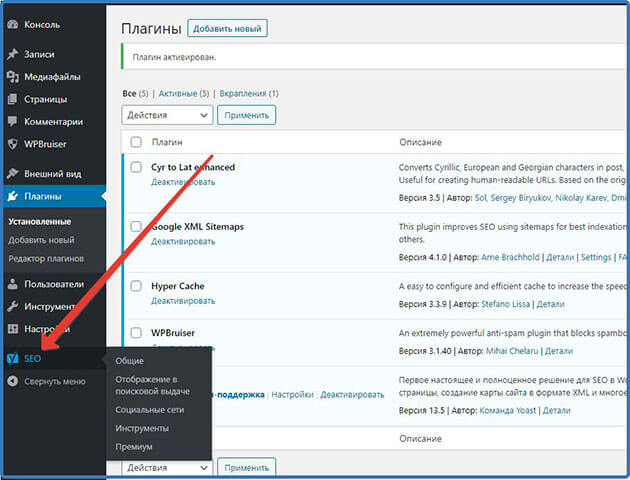Open Arne Brachhold author link

coord(510,257)
